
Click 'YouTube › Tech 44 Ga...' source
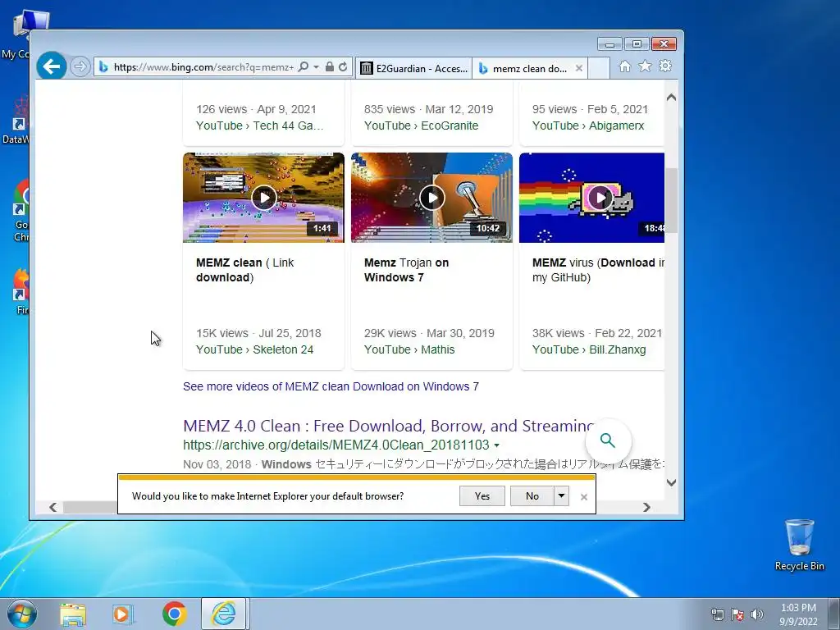260,126
